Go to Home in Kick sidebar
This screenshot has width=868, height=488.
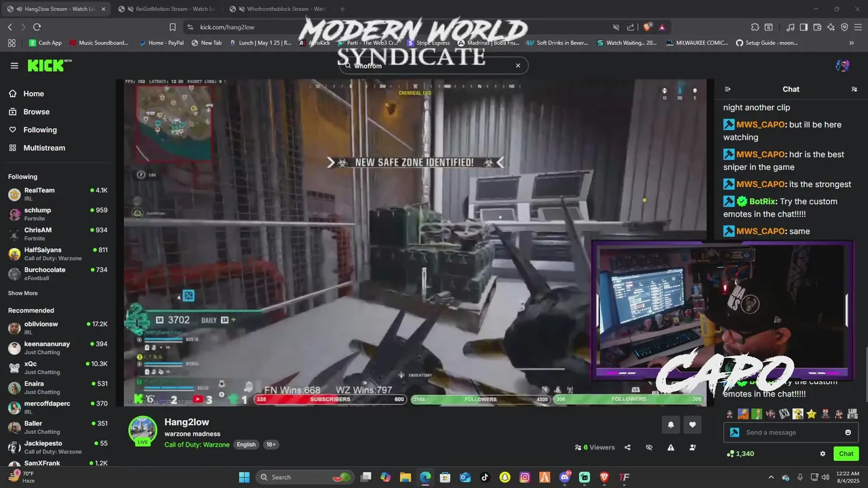pyautogui.click(x=33, y=94)
